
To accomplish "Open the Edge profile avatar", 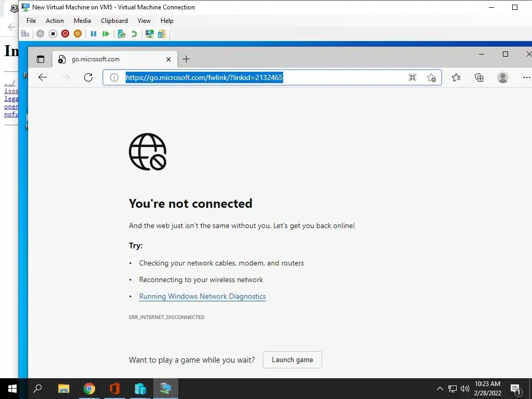I will pos(502,78).
